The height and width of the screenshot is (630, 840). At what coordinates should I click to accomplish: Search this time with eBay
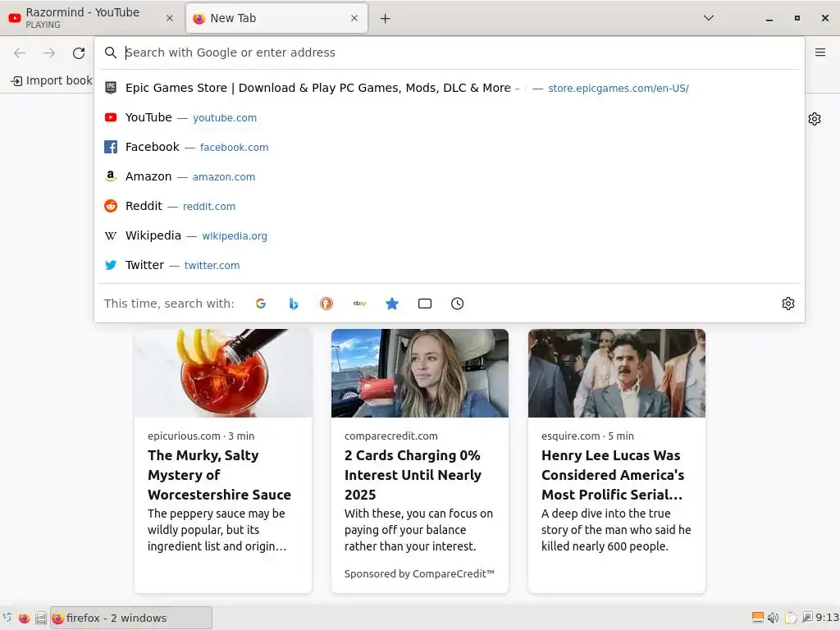[359, 304]
